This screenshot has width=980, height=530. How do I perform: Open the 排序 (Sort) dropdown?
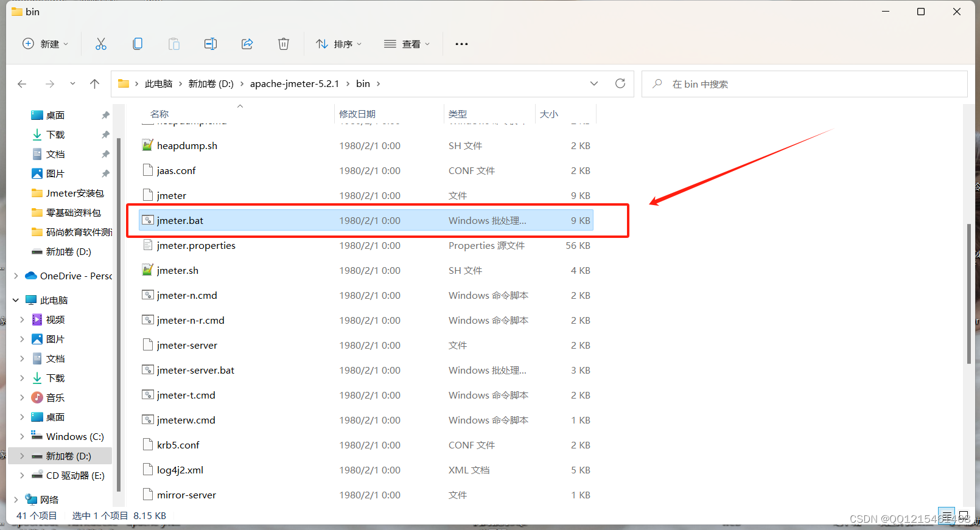[x=339, y=44]
